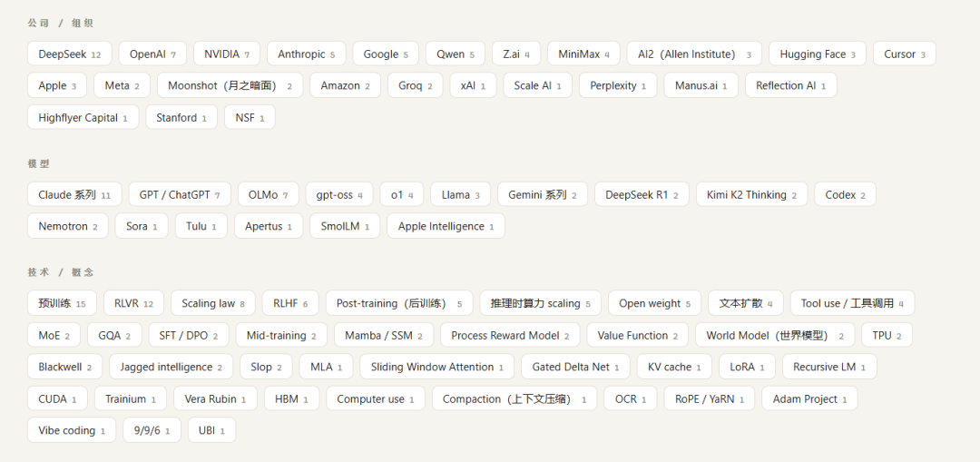Select the GPT / ChatGPT tag
This screenshot has height=462, width=980.
tap(180, 194)
